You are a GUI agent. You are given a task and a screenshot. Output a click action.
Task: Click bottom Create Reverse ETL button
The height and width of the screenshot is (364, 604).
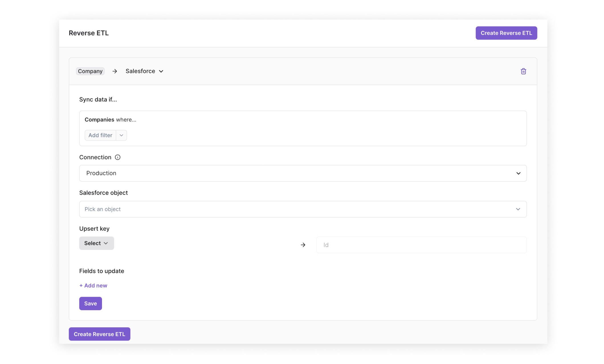(99, 334)
